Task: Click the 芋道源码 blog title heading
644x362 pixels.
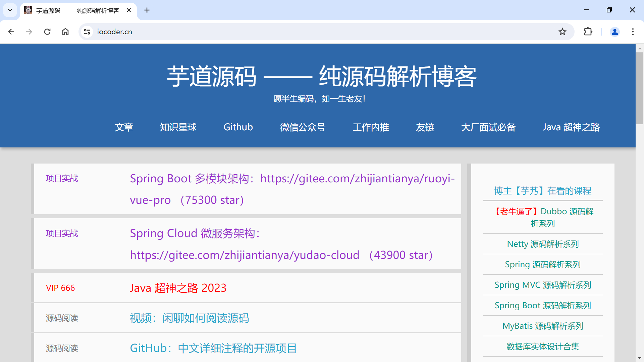Action: [321, 76]
